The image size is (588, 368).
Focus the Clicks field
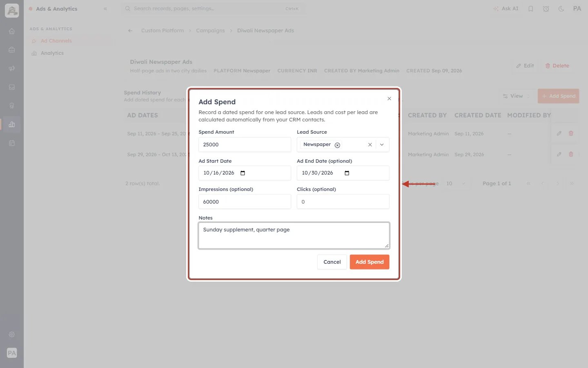pyautogui.click(x=343, y=202)
